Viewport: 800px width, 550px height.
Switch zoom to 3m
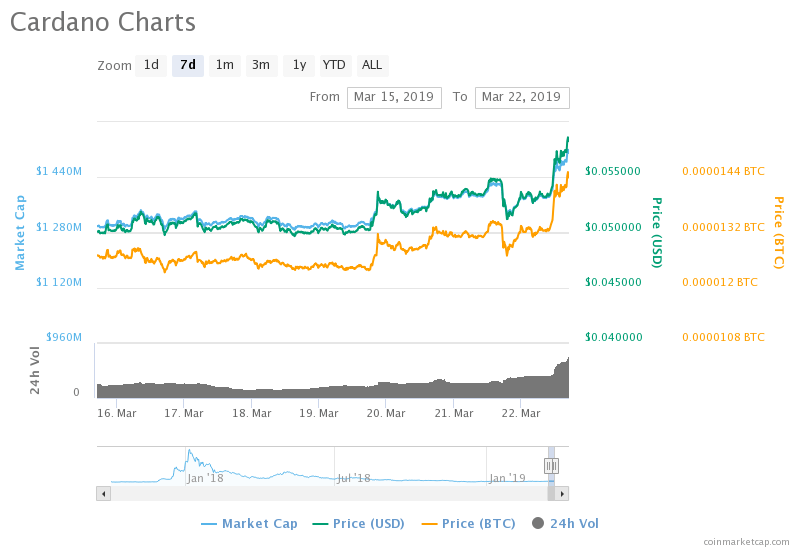tap(261, 66)
